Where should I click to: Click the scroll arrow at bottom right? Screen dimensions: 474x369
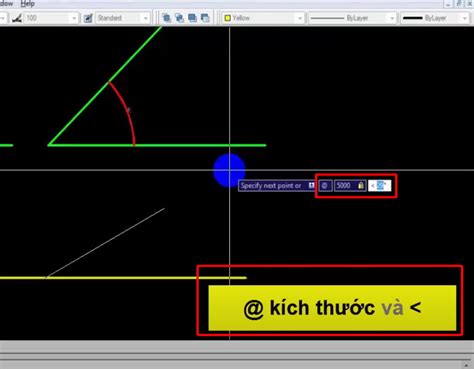pos(466,365)
